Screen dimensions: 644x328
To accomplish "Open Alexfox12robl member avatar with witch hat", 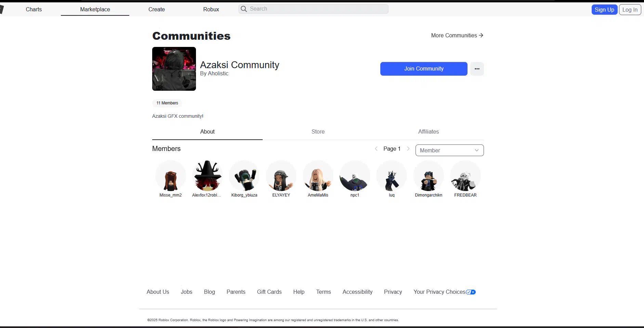I will tap(207, 176).
